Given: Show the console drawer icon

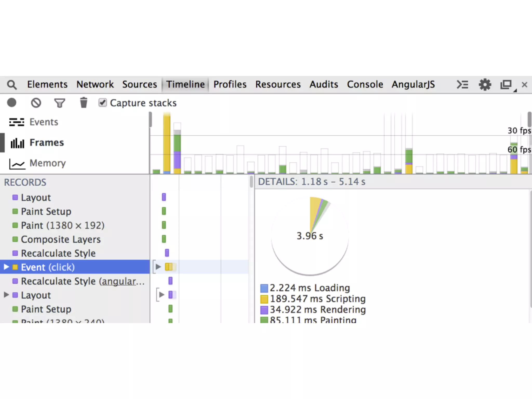Looking at the screenshot, I should 462,85.
